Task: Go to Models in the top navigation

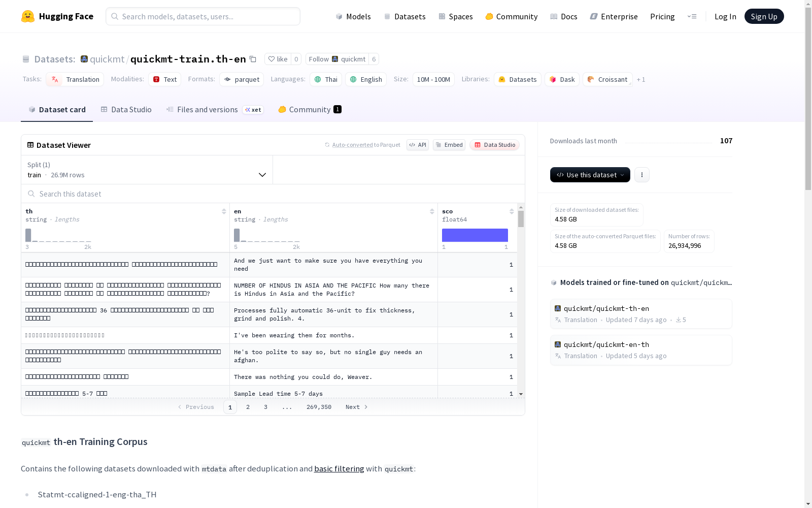Action: [353, 16]
